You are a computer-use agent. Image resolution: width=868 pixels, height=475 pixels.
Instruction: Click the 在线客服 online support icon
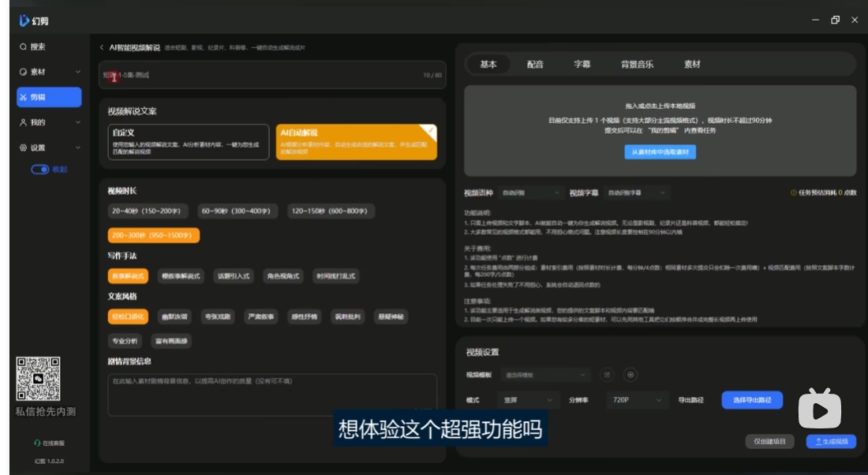click(37, 443)
